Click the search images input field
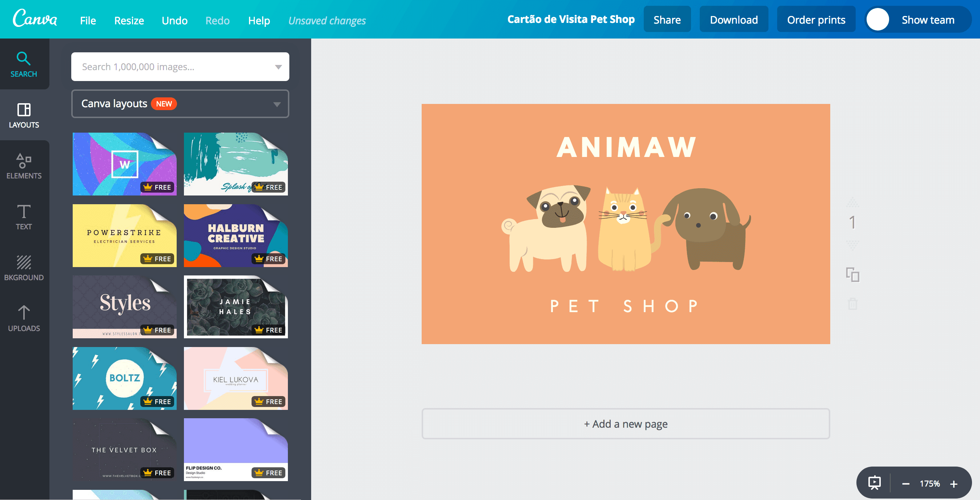The width and height of the screenshot is (980, 500). coord(180,67)
